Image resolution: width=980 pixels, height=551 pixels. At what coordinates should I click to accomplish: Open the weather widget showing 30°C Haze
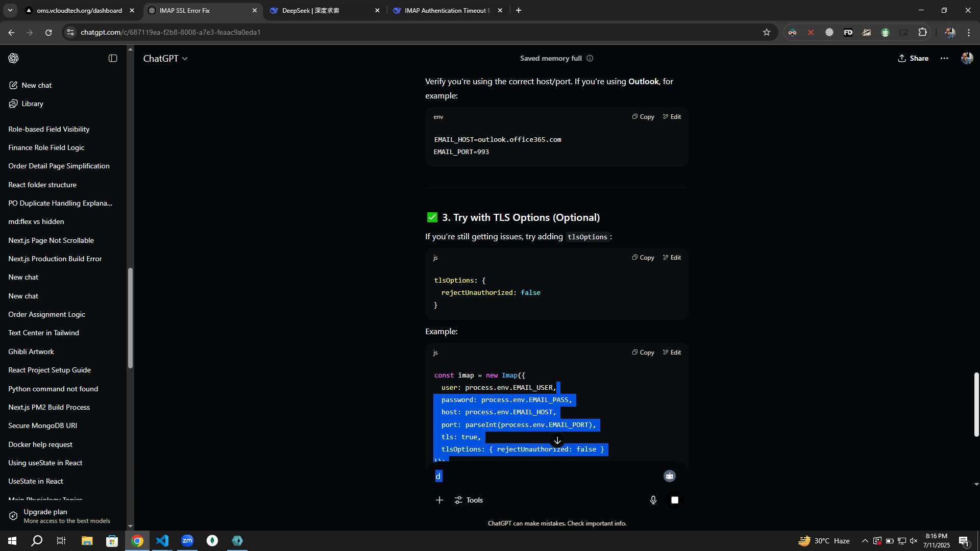(x=824, y=541)
